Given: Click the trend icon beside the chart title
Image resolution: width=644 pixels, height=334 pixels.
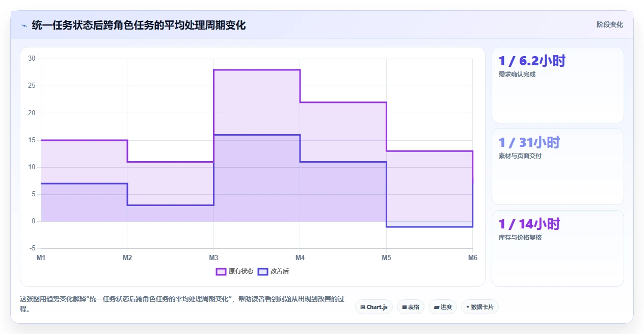Looking at the screenshot, I should pos(24,25).
